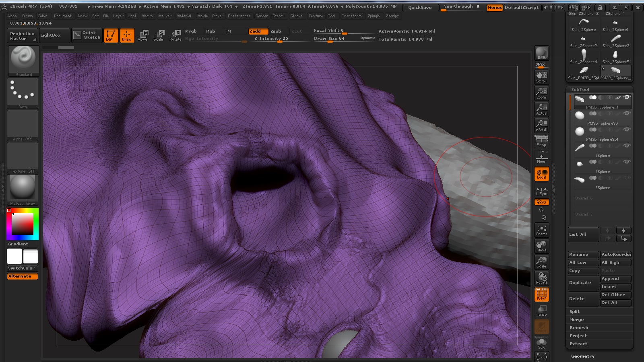
Task: Click Duplicate subtool button
Action: click(583, 282)
